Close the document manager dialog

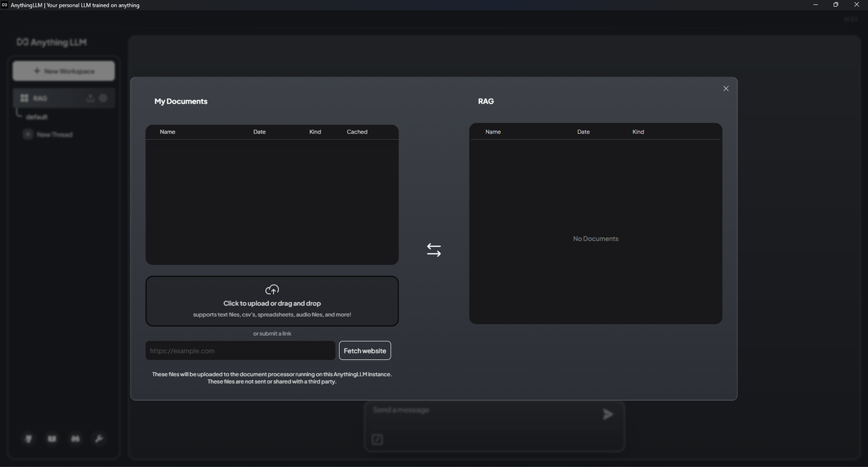point(726,89)
